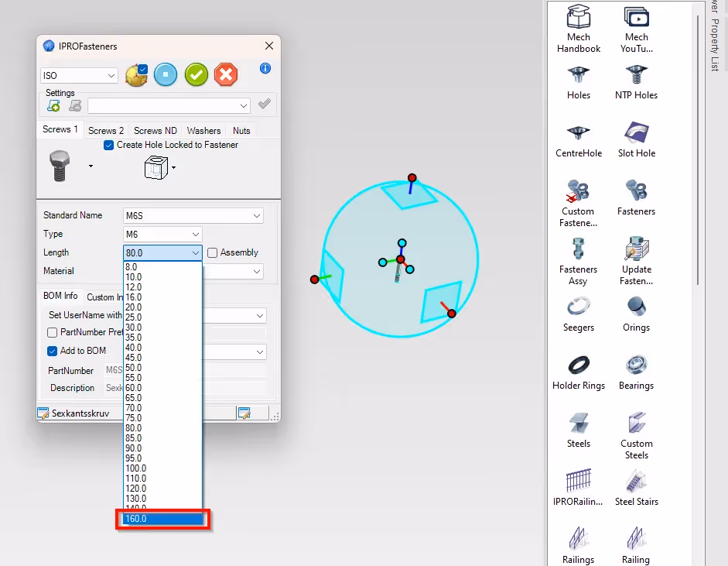728x566 pixels.
Task: Click the add settings icon
Action: (x=53, y=106)
